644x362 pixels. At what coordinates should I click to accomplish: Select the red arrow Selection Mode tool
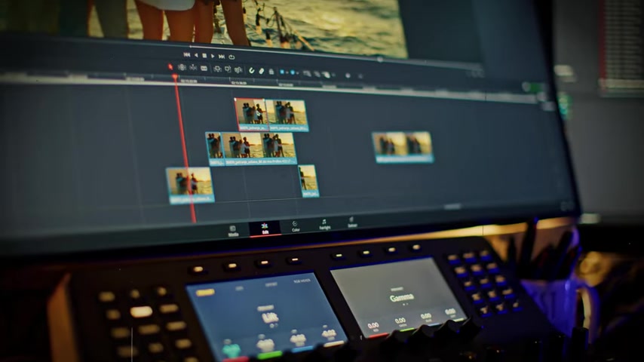click(170, 66)
